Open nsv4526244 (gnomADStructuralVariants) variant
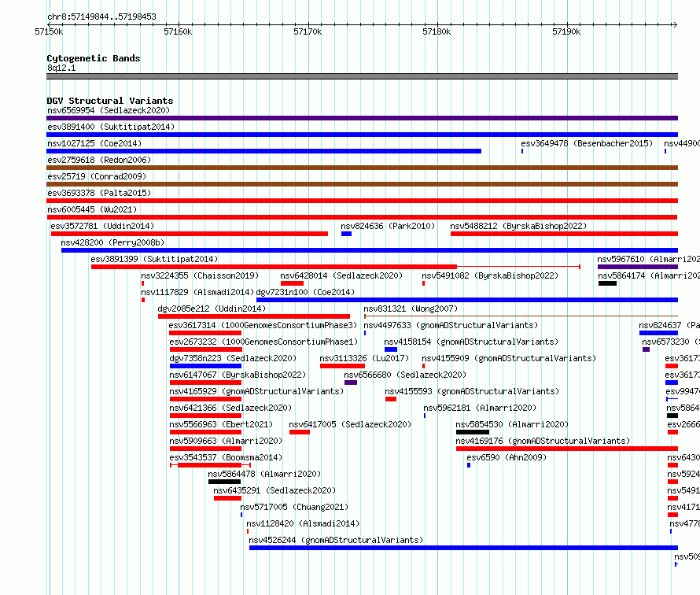 [336, 540]
